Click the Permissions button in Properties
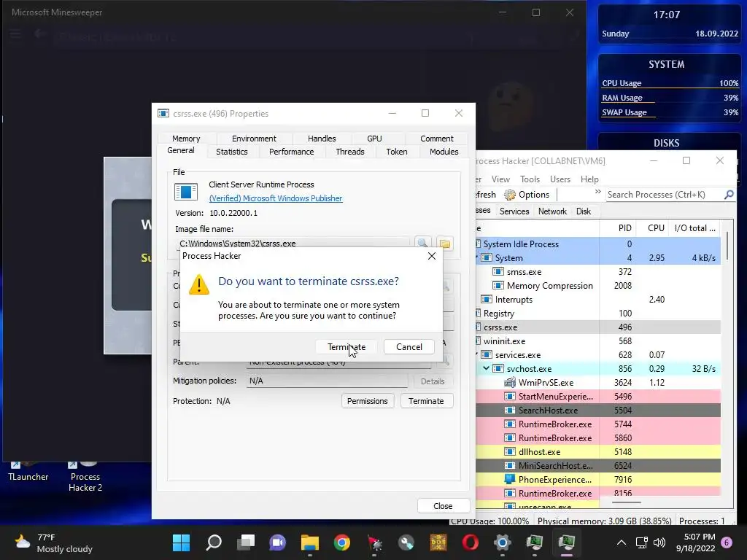 point(368,401)
